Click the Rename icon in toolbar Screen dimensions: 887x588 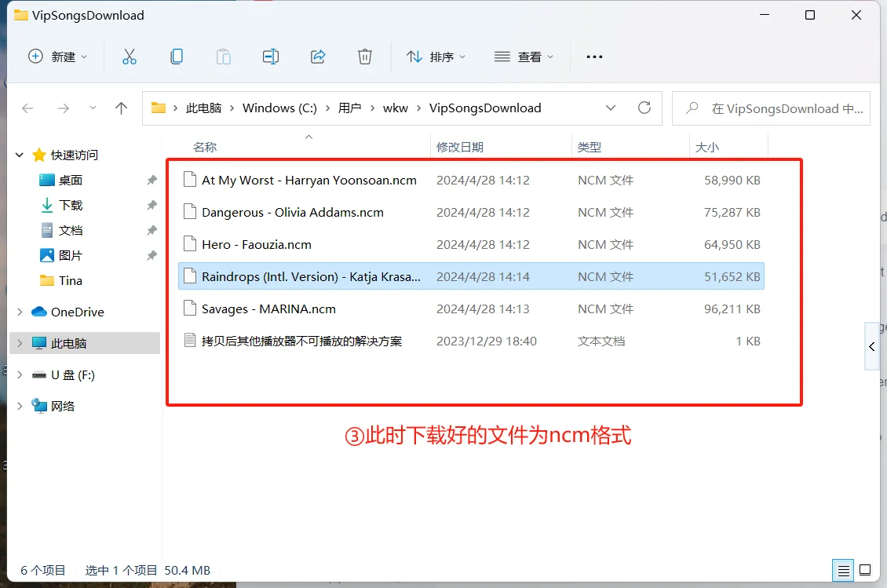click(270, 57)
